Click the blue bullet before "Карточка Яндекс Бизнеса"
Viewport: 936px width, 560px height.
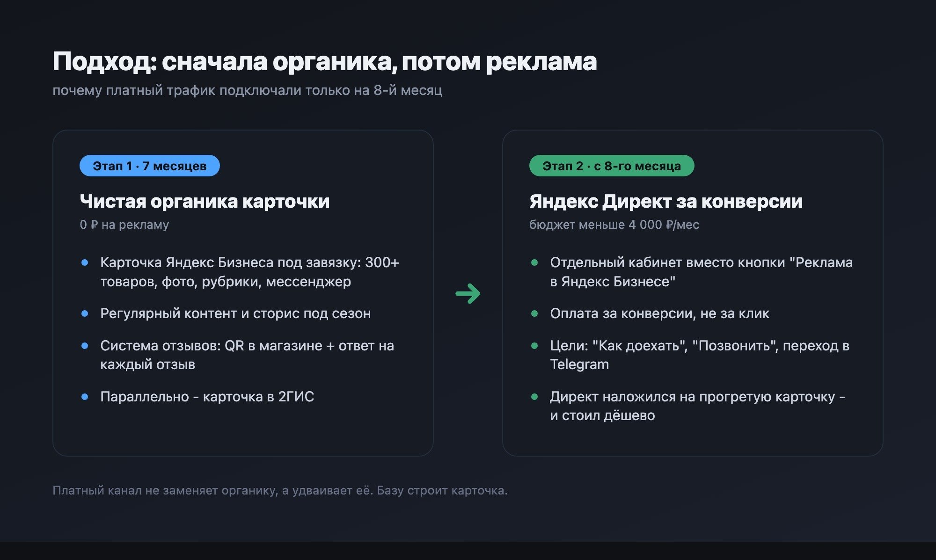[x=85, y=263]
